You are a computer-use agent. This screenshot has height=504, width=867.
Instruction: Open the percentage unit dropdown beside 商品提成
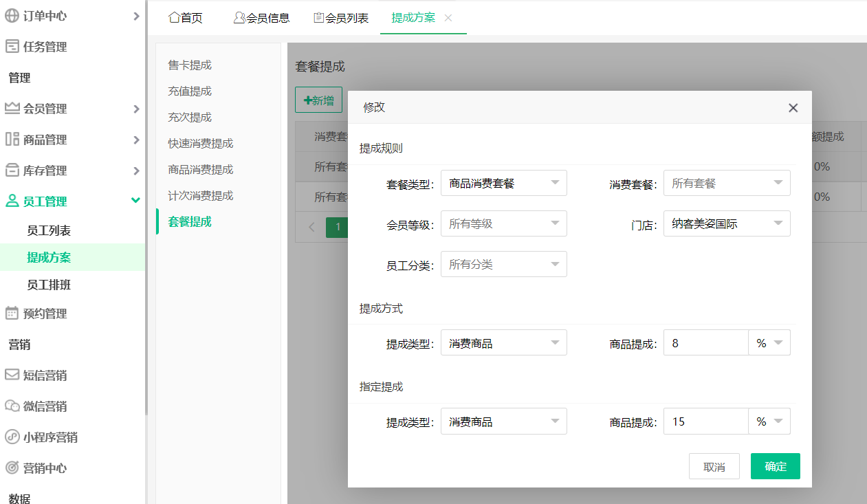point(769,342)
